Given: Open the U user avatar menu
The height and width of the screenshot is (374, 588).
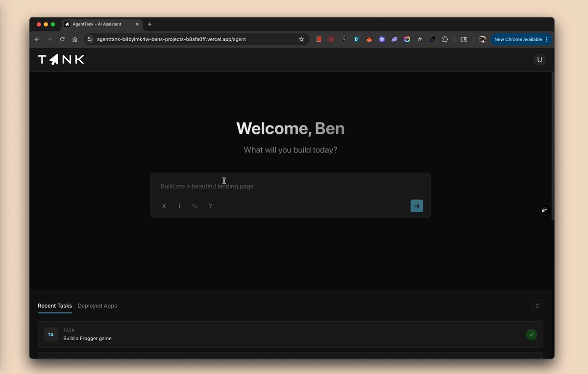Looking at the screenshot, I should tap(539, 59).
